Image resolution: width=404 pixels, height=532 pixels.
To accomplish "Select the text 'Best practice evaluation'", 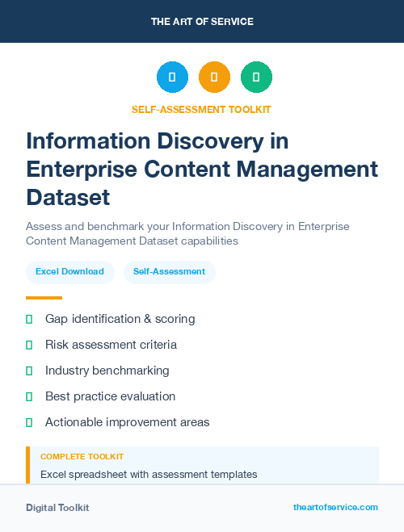I will (x=111, y=396).
